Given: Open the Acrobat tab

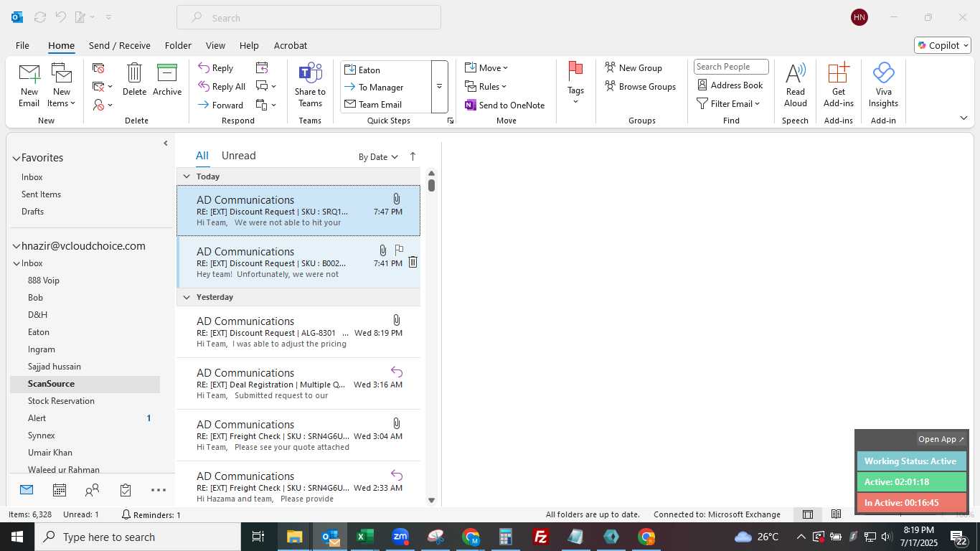Looking at the screenshot, I should 291,45.
